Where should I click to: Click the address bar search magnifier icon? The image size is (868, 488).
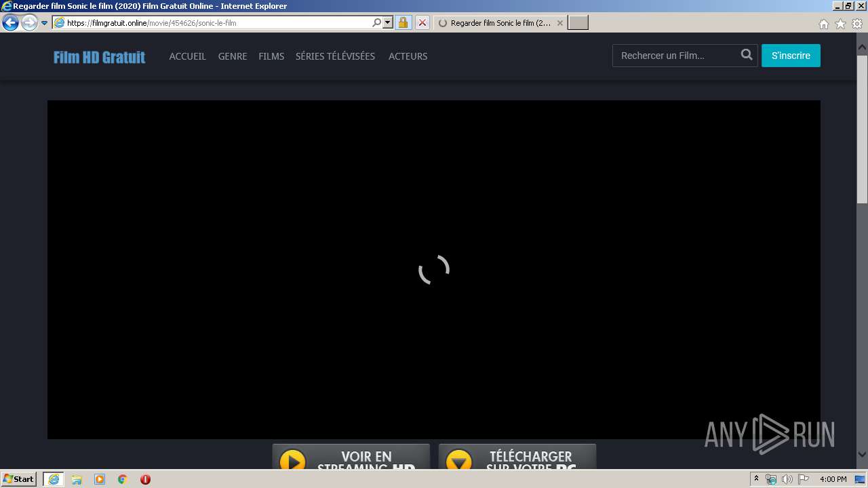377,22
